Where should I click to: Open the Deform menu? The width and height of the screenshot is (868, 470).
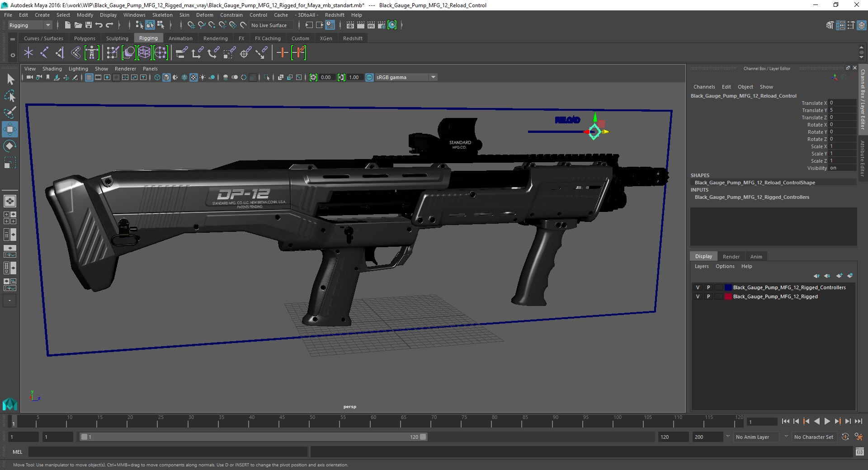[204, 15]
